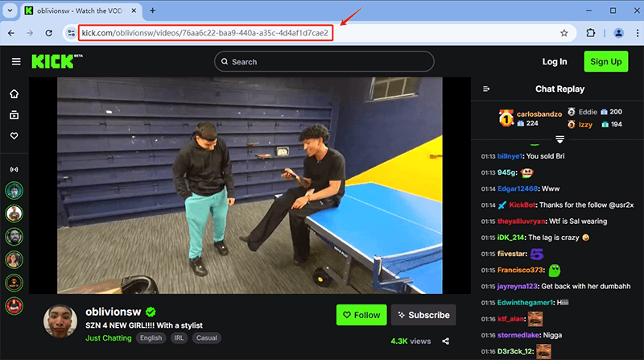Click username Edgar12468 in chat
This screenshot has height=360, width=644.
(517, 188)
